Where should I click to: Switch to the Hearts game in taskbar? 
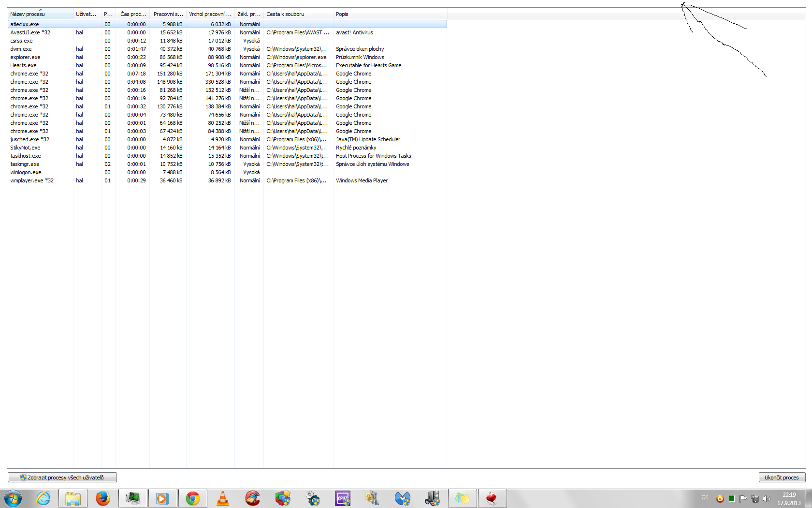pos(493,498)
